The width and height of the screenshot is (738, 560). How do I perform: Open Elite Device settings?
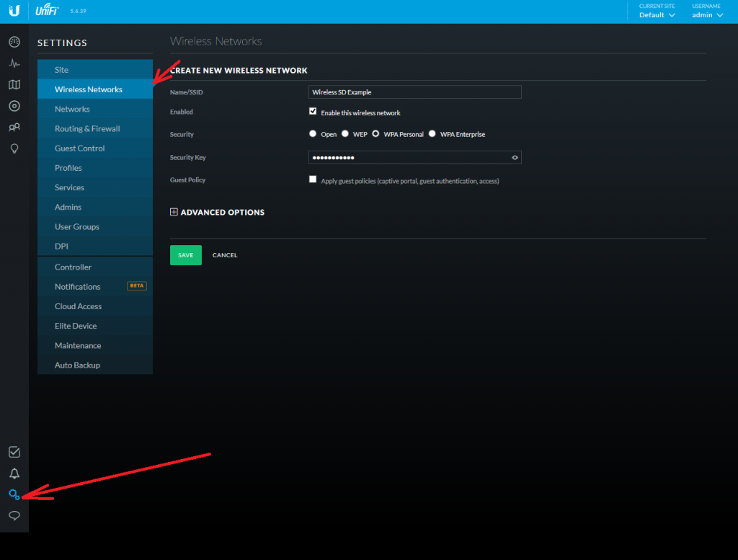[95, 326]
